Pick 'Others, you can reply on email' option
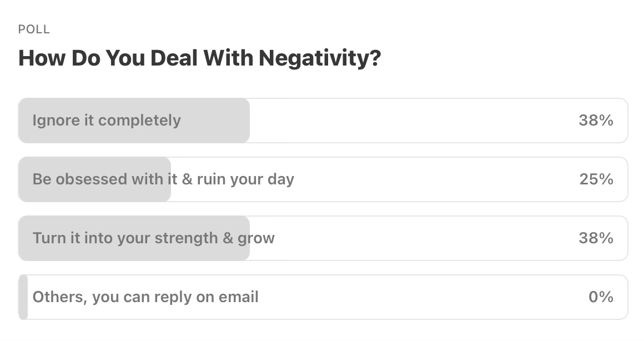 tap(145, 297)
